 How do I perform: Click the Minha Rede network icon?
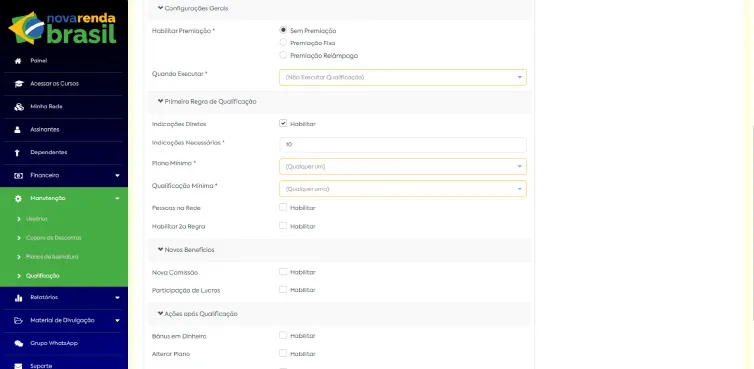(18, 107)
